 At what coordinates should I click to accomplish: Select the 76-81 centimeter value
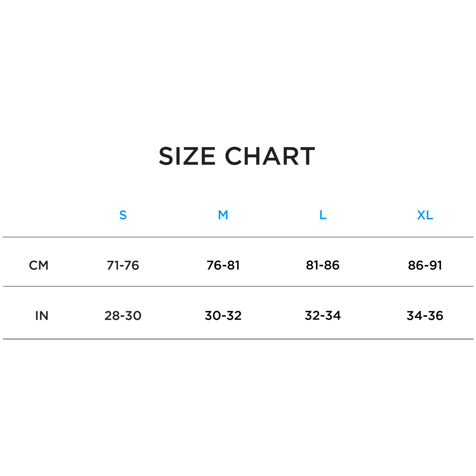[x=223, y=265]
